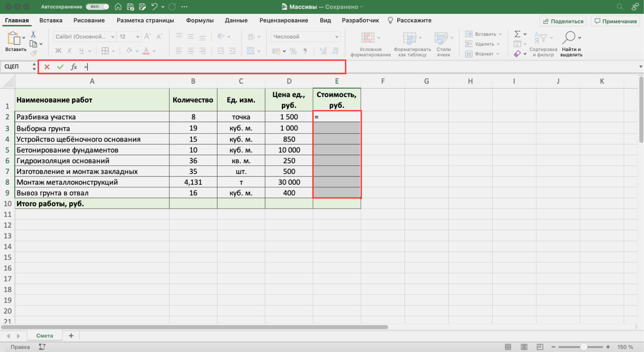
Task: Click the red cancel entry X icon
Action: coord(47,67)
